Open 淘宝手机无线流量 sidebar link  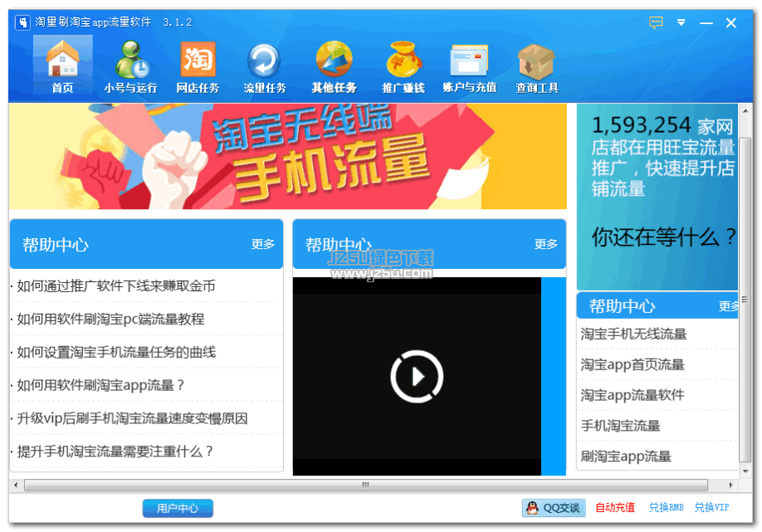pyautogui.click(x=633, y=334)
